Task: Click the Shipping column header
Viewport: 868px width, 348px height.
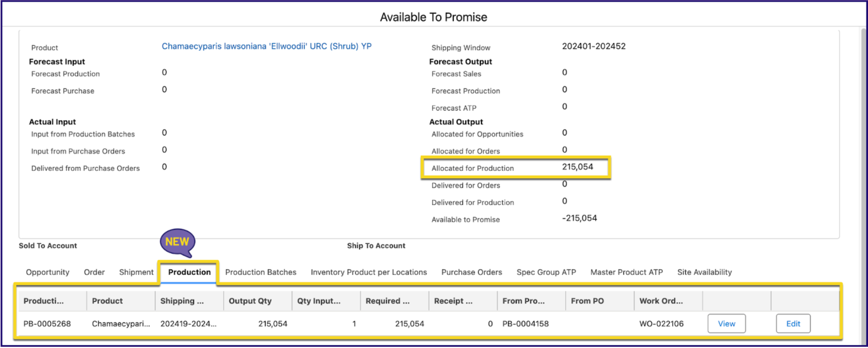Action: click(189, 301)
